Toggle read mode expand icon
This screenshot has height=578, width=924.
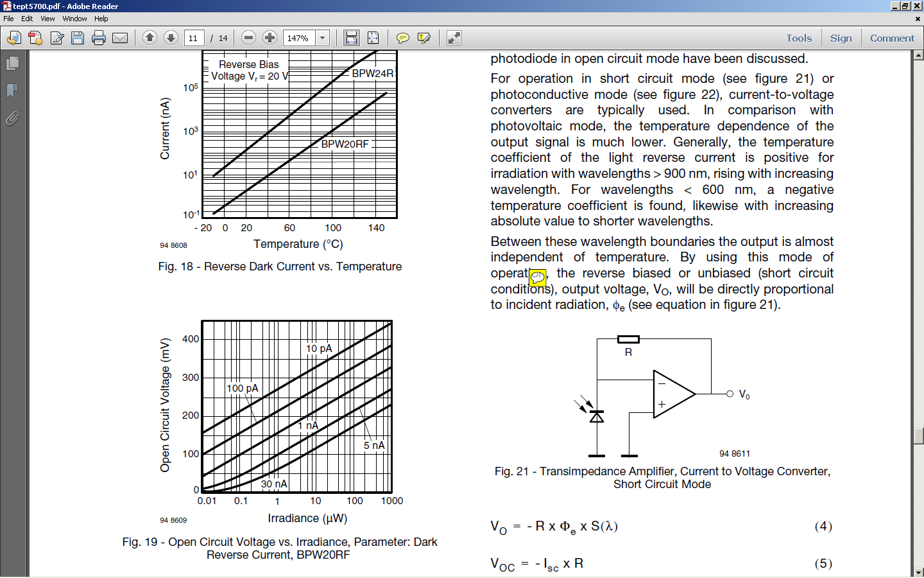[x=454, y=38]
